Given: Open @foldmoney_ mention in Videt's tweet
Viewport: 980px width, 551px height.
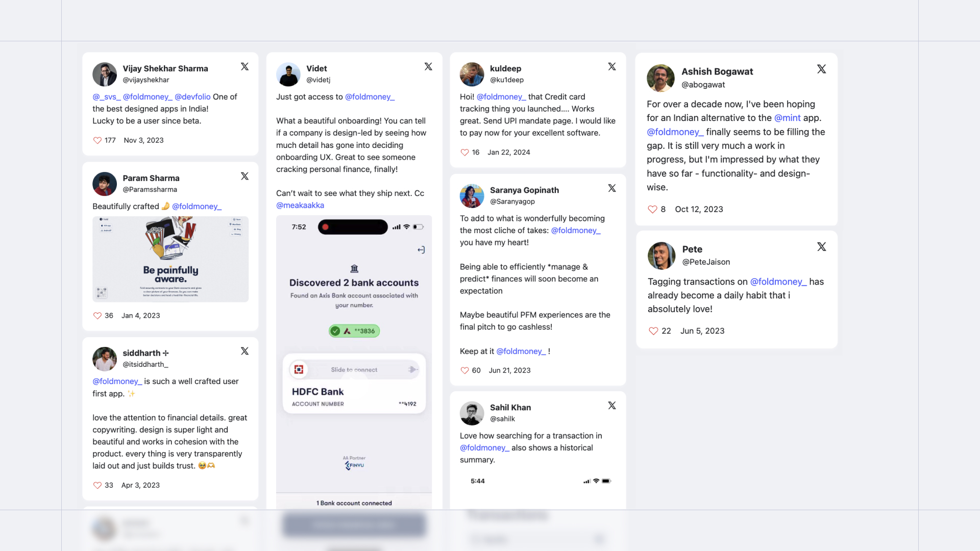Looking at the screenshot, I should (x=370, y=97).
